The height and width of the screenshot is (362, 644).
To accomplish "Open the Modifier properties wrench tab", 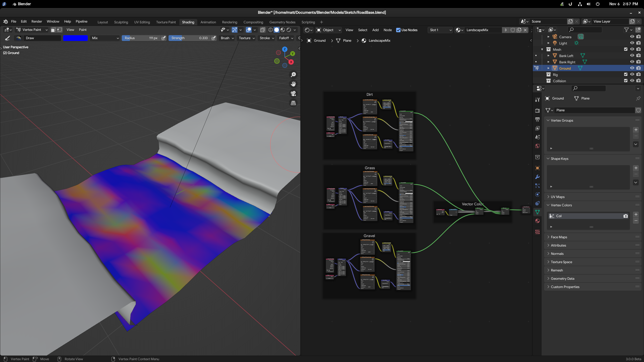I will point(537,177).
